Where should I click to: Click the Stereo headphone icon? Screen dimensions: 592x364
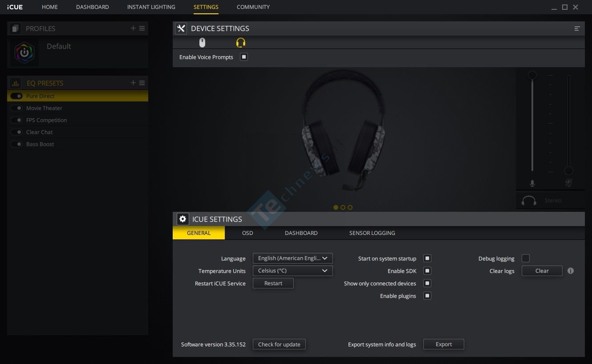529,201
